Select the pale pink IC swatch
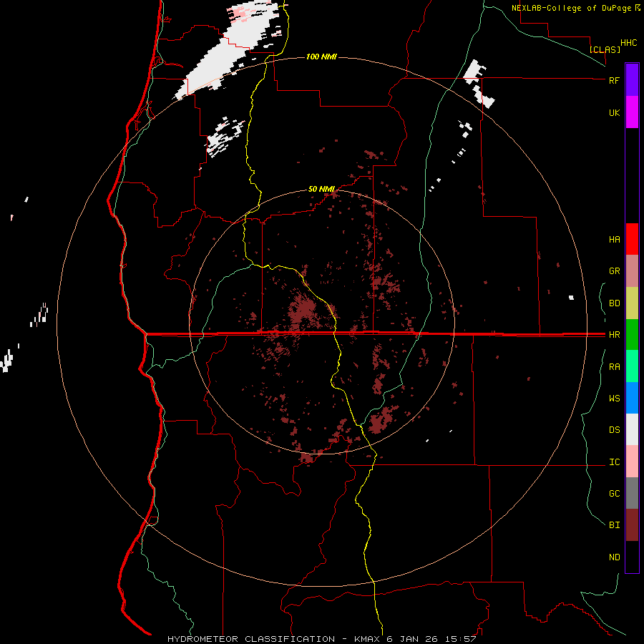The height and width of the screenshot is (644, 644). tap(632, 462)
